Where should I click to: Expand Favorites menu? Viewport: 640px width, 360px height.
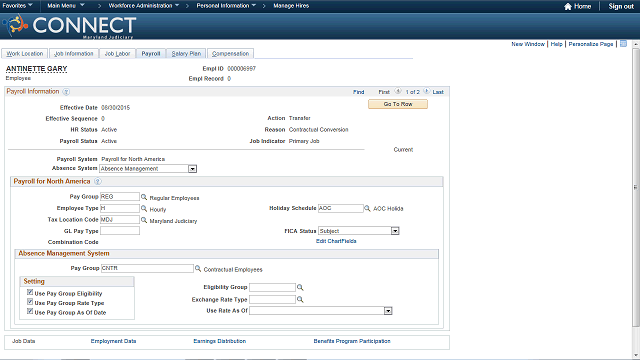point(18,6)
